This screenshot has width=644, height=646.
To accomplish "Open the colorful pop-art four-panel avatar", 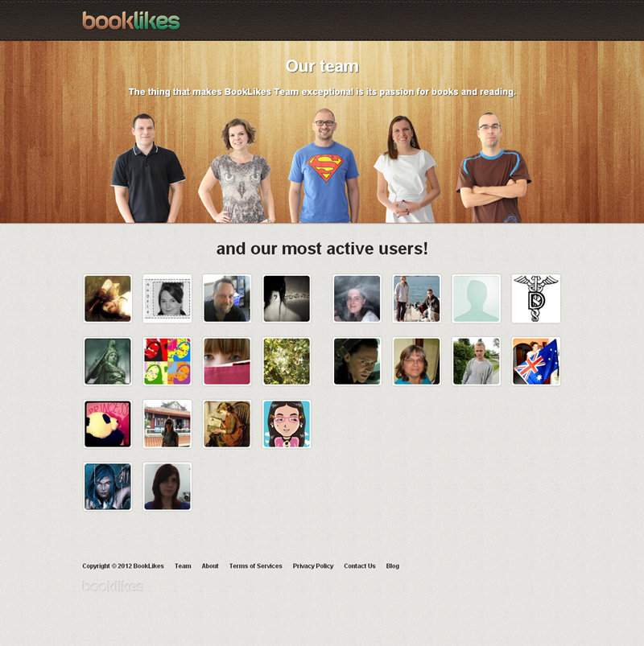I will pos(167,361).
